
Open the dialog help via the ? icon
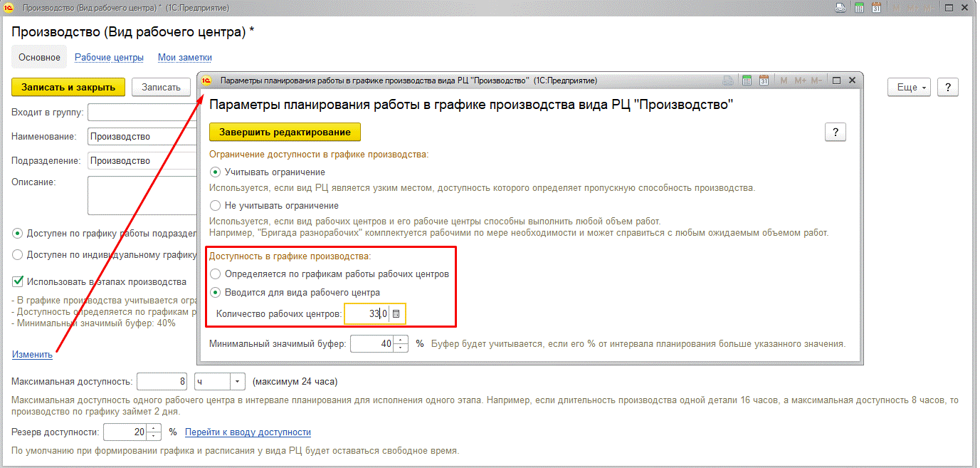point(835,131)
